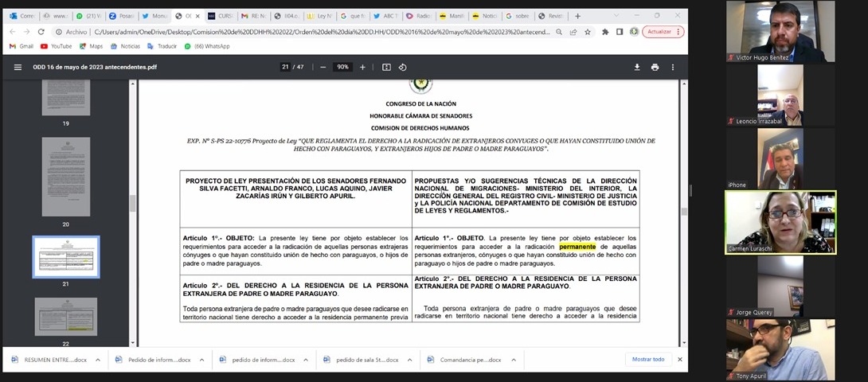Open the Chrome profile avatar
This screenshot has height=382, width=868.
coord(634,32)
